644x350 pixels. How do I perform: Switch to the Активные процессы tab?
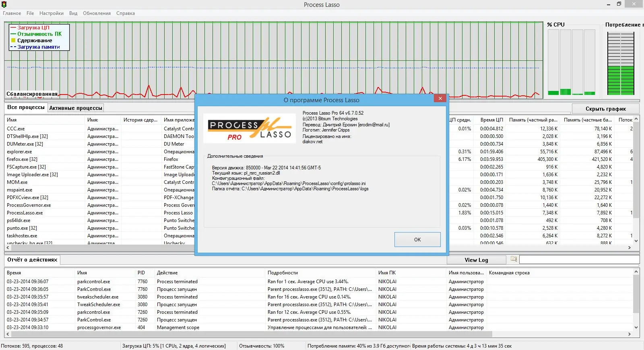(76, 108)
